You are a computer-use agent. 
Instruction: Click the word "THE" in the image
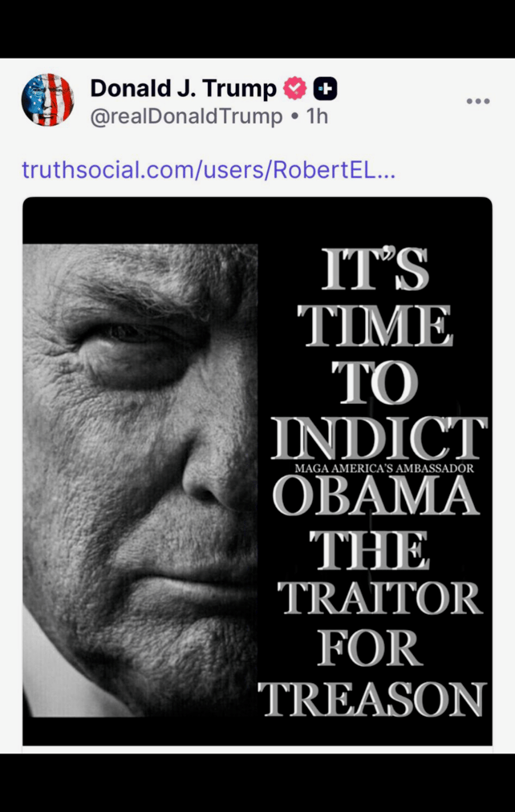coord(370,550)
